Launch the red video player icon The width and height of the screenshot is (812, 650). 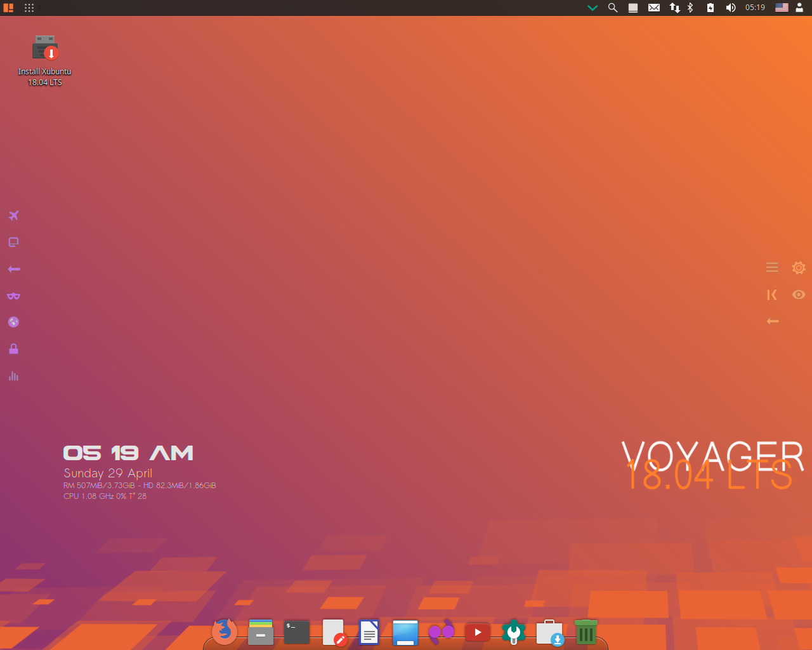click(478, 632)
